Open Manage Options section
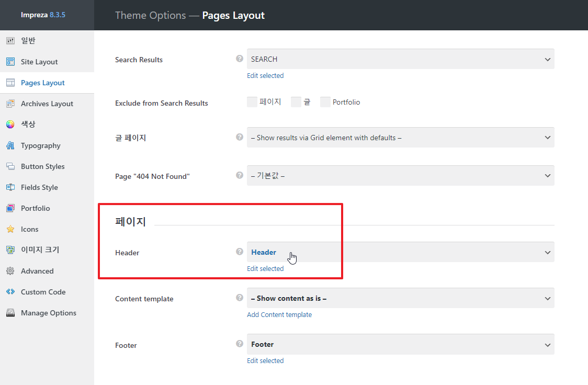The image size is (588, 385). coord(48,313)
